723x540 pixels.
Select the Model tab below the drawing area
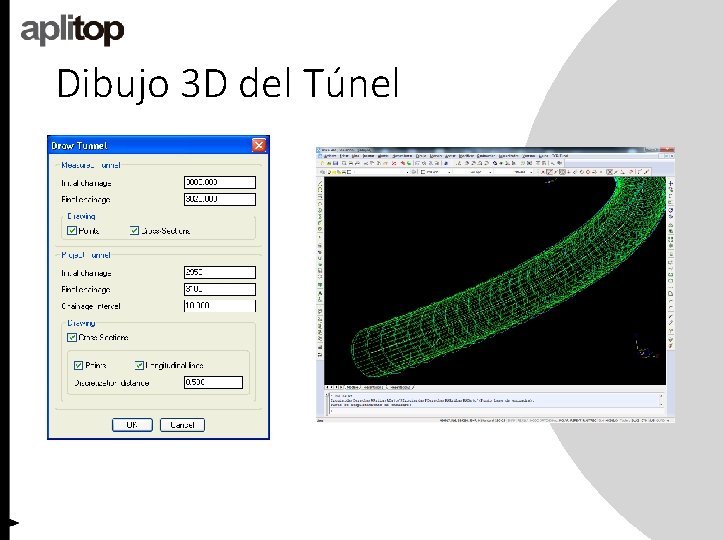click(x=353, y=387)
